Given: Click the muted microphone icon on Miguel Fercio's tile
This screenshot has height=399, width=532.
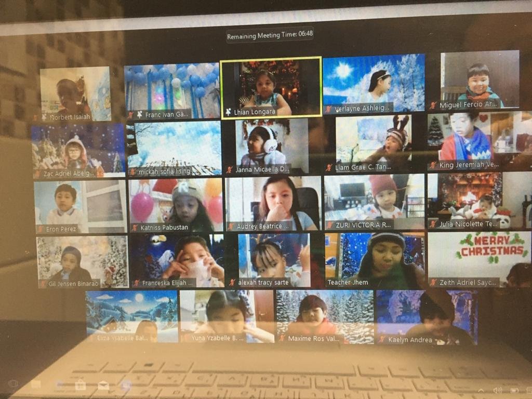Looking at the screenshot, I should pyautogui.click(x=433, y=105).
